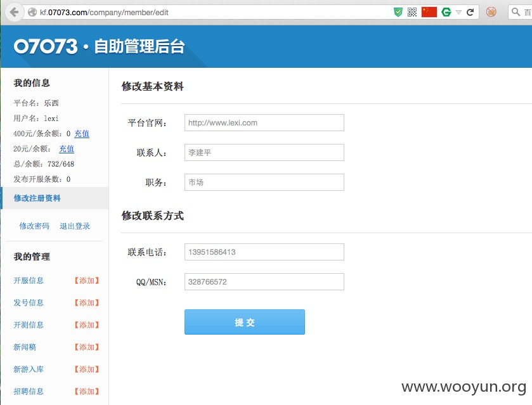Click the 修改联系方式 section heading
The height and width of the screenshot is (405, 532).
click(x=153, y=215)
